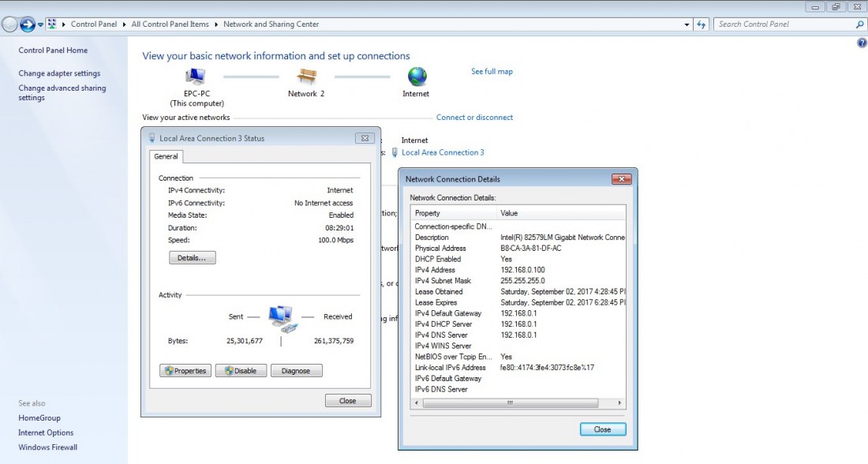Expand breadcrumb arrow after All Control Panel Items
The height and width of the screenshot is (464, 868).
[216, 24]
